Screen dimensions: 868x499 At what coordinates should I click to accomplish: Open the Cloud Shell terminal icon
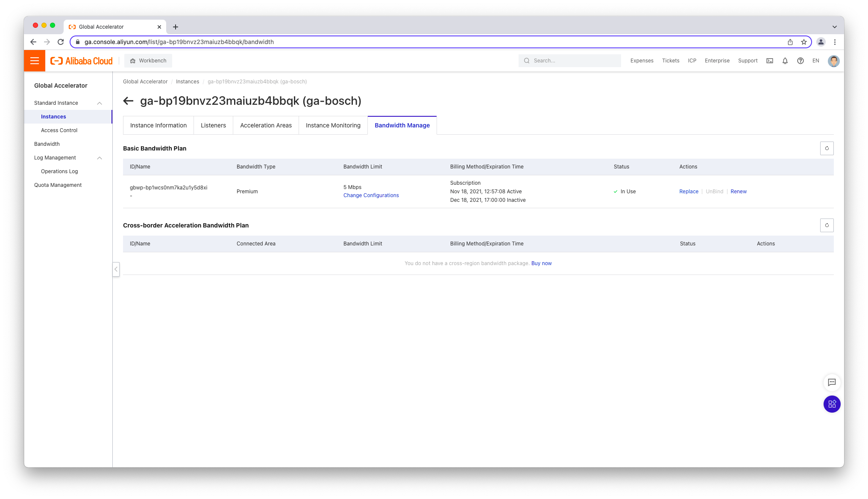tap(769, 61)
